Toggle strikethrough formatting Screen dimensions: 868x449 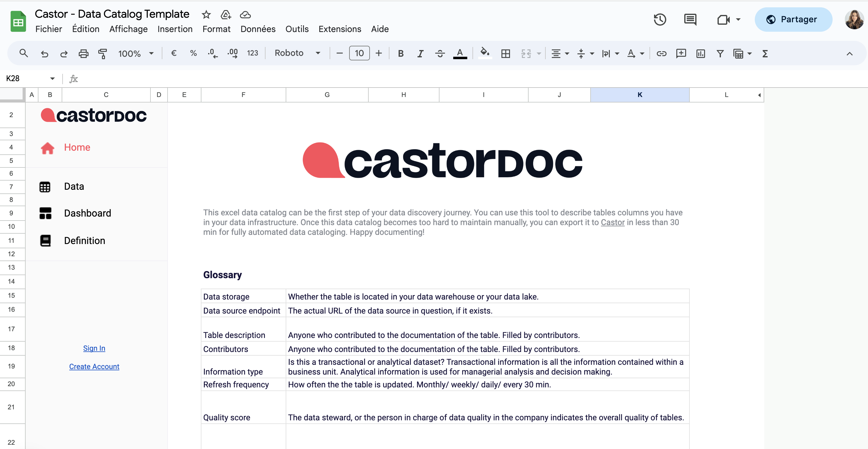440,53
